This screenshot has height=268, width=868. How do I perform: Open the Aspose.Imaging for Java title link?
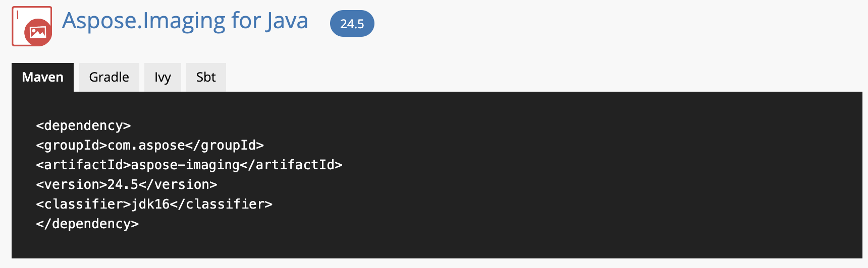pyautogui.click(x=185, y=21)
